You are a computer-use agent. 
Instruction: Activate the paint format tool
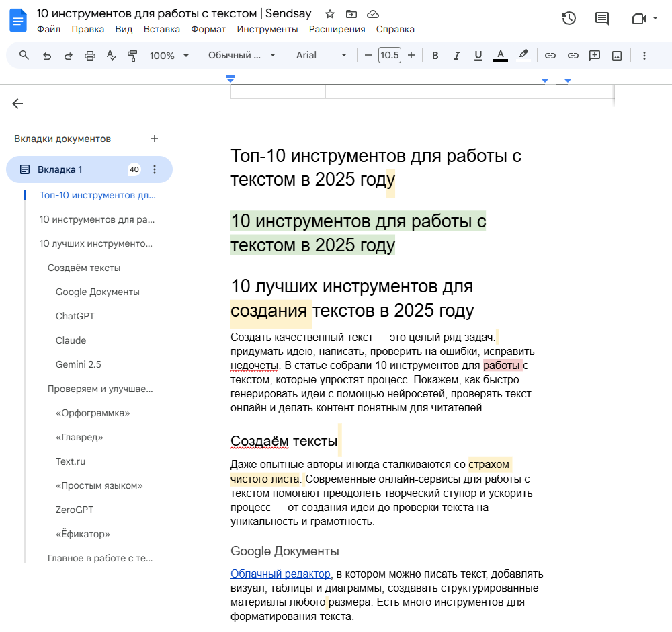(132, 56)
